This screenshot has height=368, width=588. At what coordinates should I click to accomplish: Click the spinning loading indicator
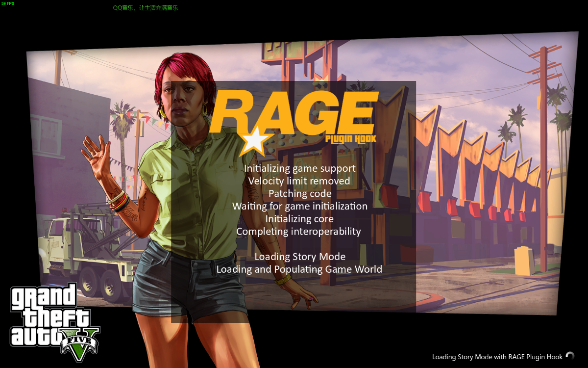(x=570, y=356)
